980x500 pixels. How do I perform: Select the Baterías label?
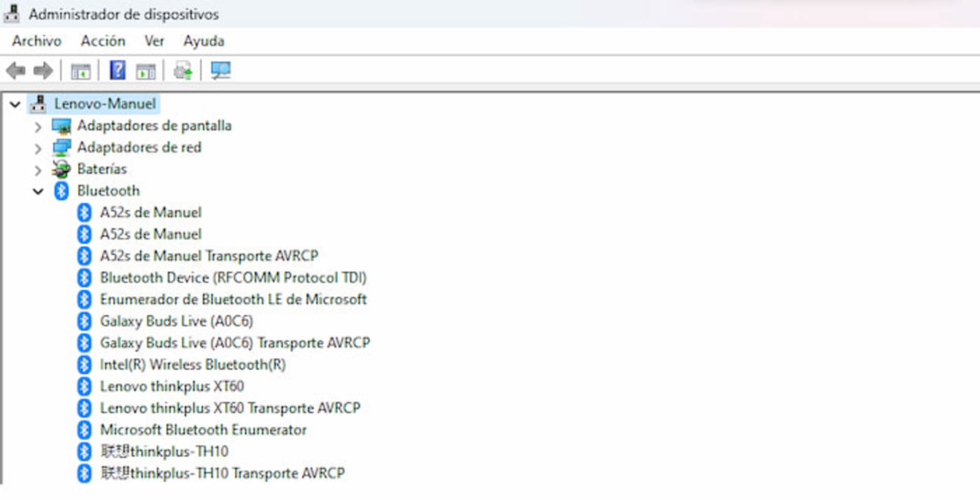click(102, 169)
